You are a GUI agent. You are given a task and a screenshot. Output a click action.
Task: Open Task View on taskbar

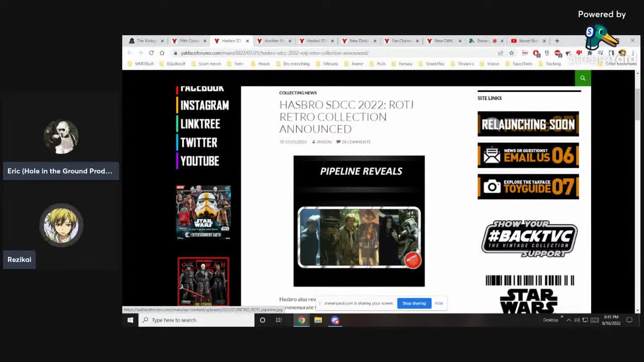pos(278,320)
